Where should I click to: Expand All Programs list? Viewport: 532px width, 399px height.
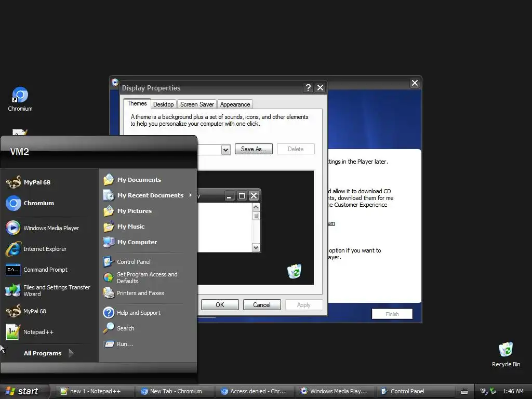click(x=48, y=353)
